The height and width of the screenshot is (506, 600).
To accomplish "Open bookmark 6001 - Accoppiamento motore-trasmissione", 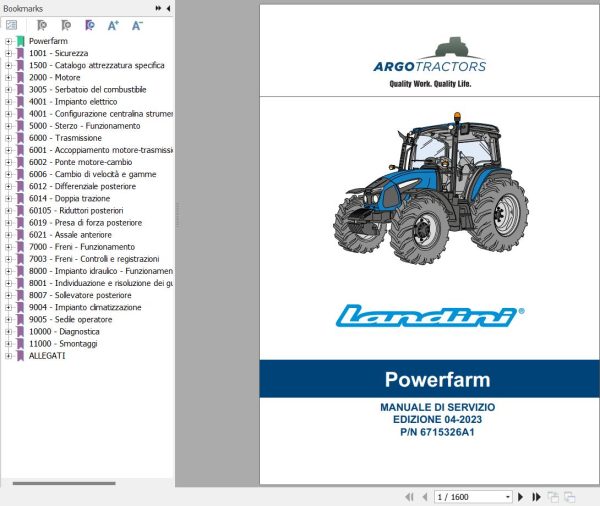I will point(101,150).
